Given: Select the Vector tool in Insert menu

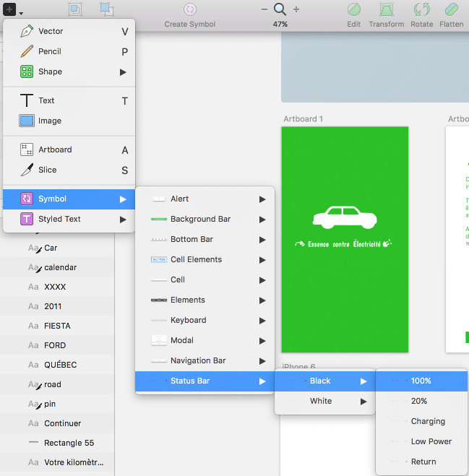Looking at the screenshot, I should [x=51, y=32].
